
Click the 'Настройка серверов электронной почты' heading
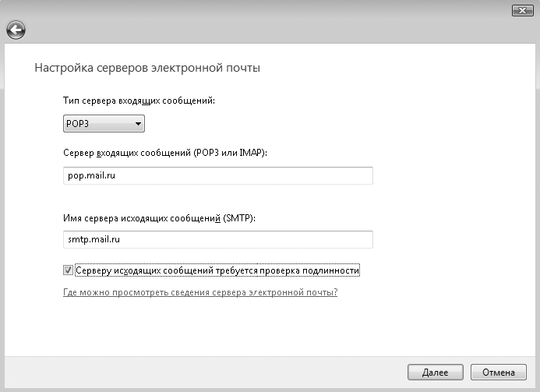(147, 68)
